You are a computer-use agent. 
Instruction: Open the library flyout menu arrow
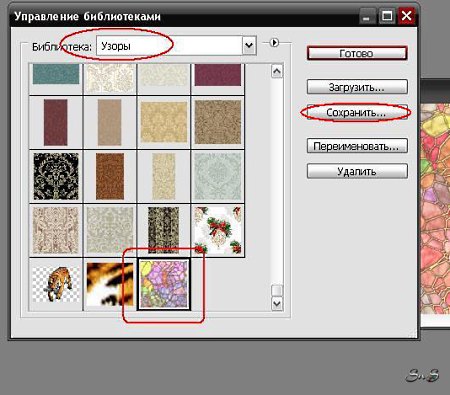point(274,43)
